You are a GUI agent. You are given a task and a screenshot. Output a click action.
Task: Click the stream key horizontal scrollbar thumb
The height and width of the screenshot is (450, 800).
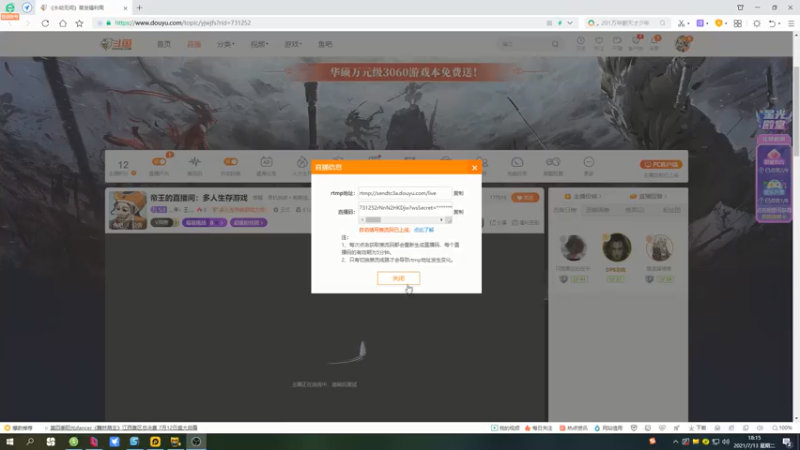click(x=373, y=220)
